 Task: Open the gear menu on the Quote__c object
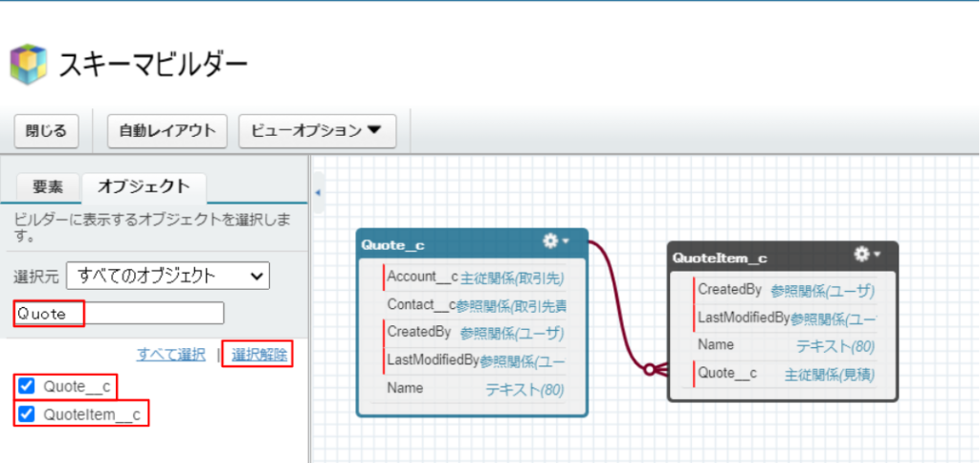[556, 241]
